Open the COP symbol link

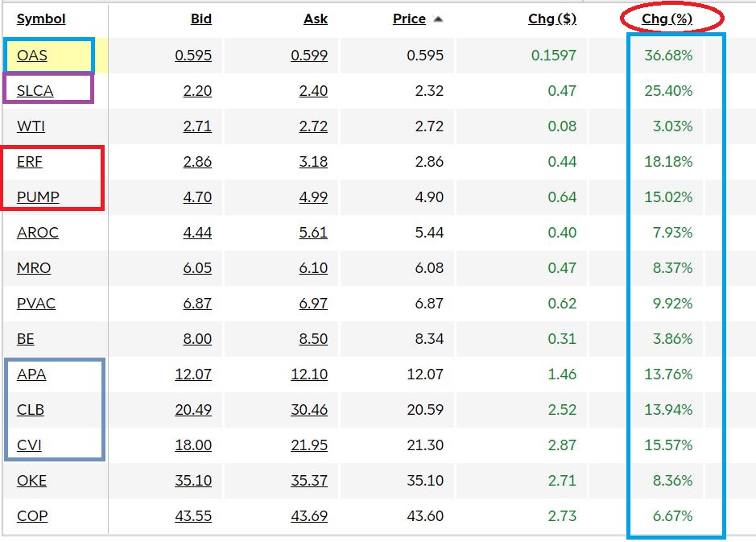(32, 516)
